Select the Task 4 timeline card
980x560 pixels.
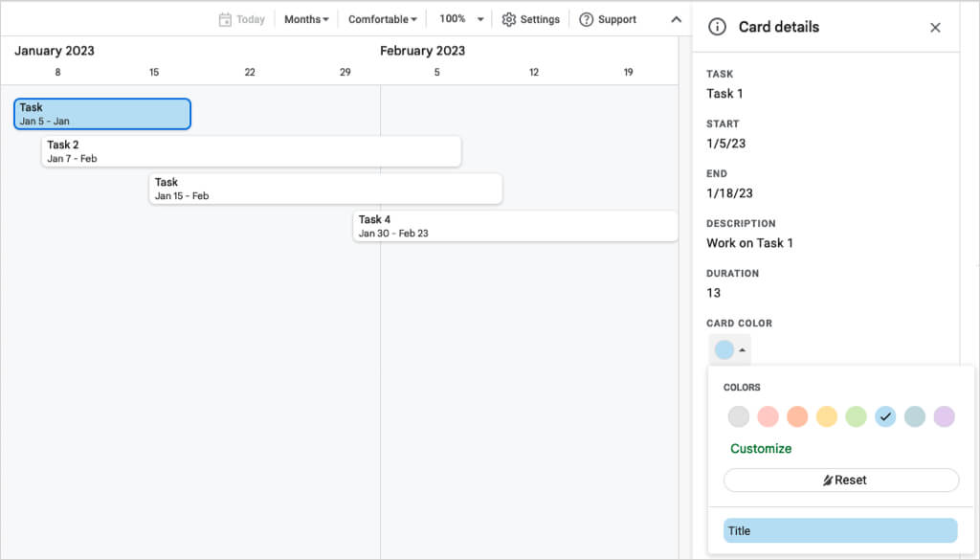tap(515, 226)
